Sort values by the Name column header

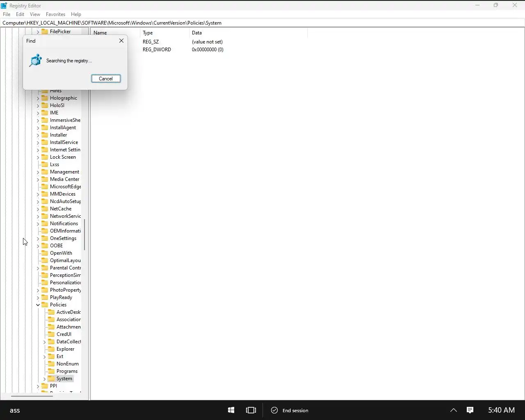(116, 33)
